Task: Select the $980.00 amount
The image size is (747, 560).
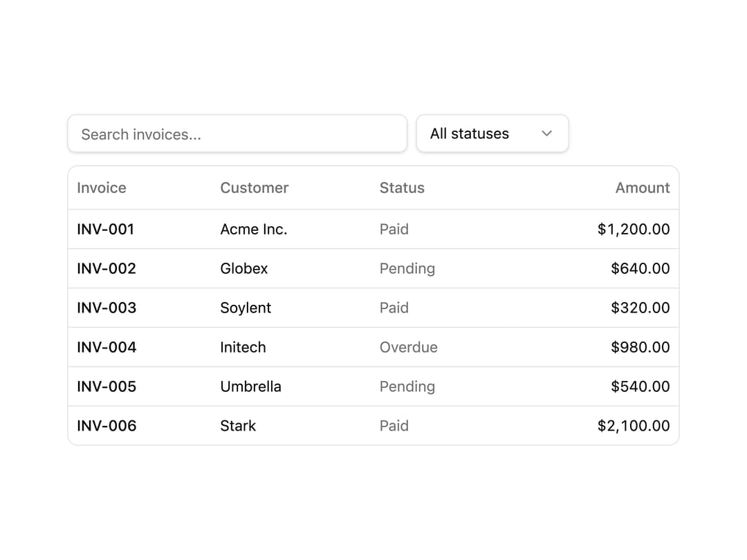Action: [x=640, y=347]
